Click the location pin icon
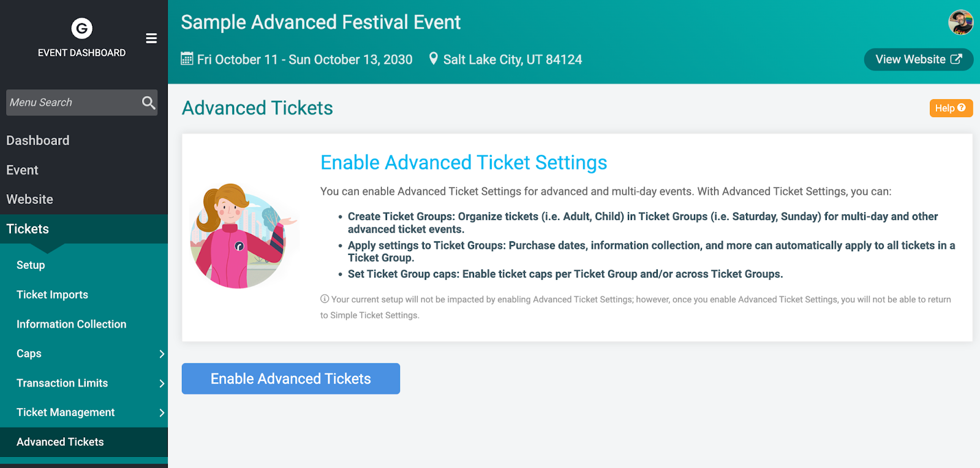 (x=434, y=59)
